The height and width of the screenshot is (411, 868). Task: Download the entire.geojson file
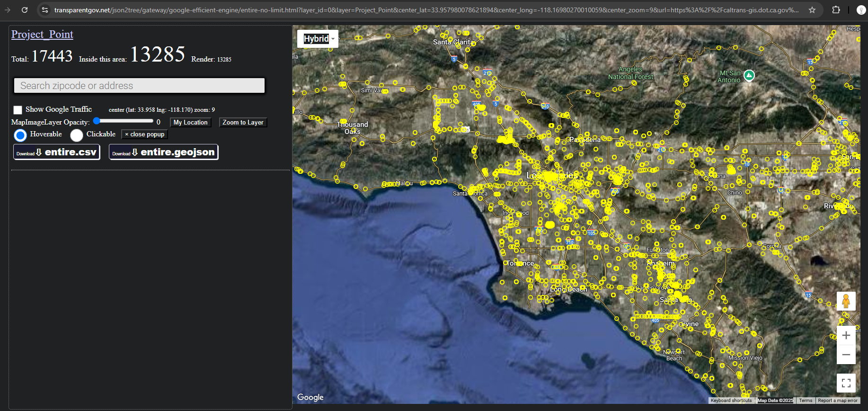[x=164, y=152]
